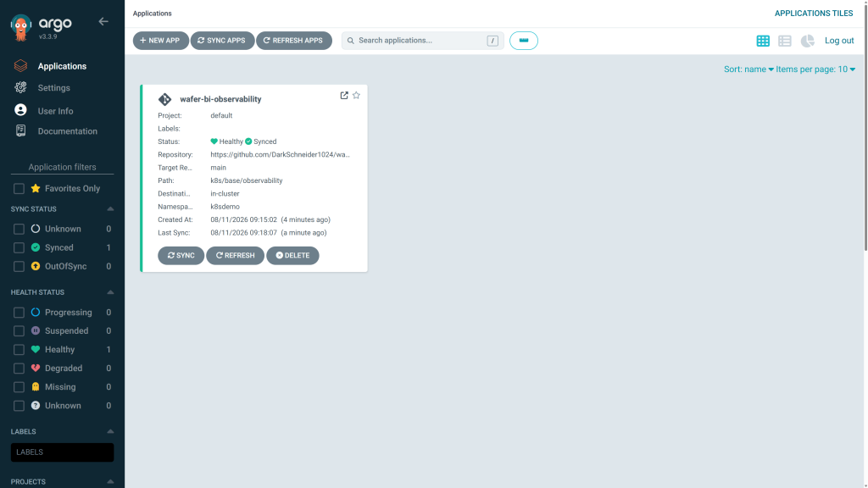The height and width of the screenshot is (488, 868).
Task: Click the Synced check icon in Status row
Action: pyautogui.click(x=248, y=141)
